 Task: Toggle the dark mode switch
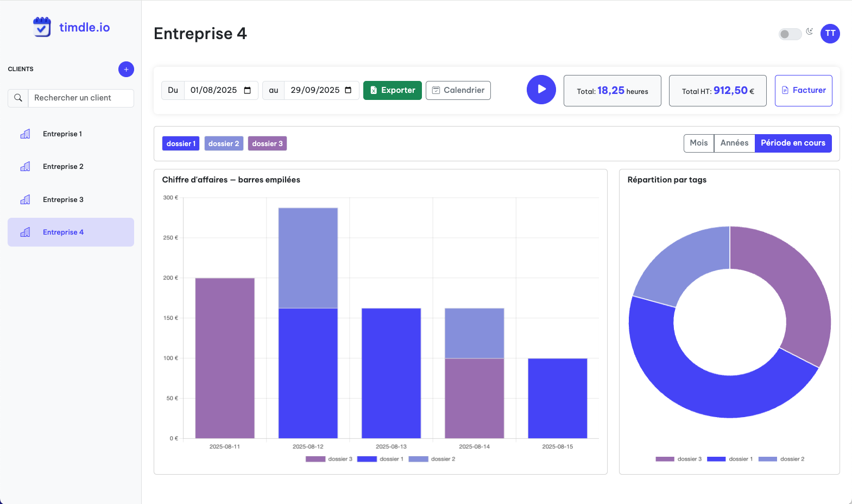[x=790, y=34]
